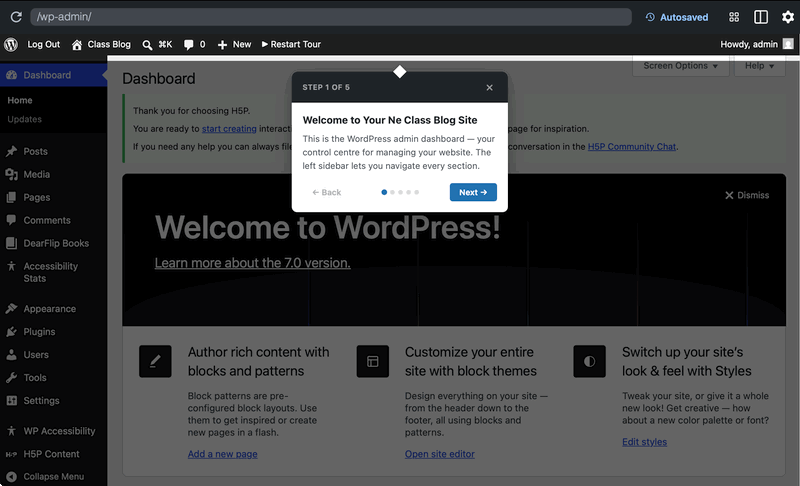Click Back in the tour popup

(x=327, y=192)
